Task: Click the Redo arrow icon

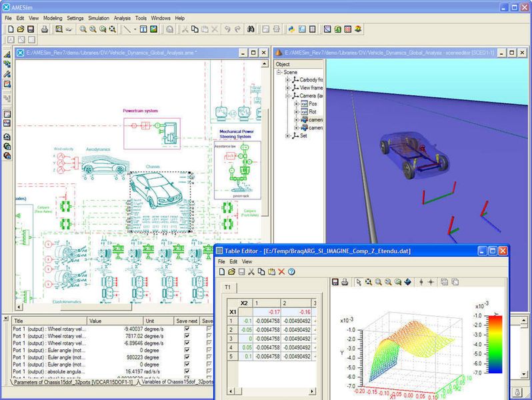Action: (237, 29)
